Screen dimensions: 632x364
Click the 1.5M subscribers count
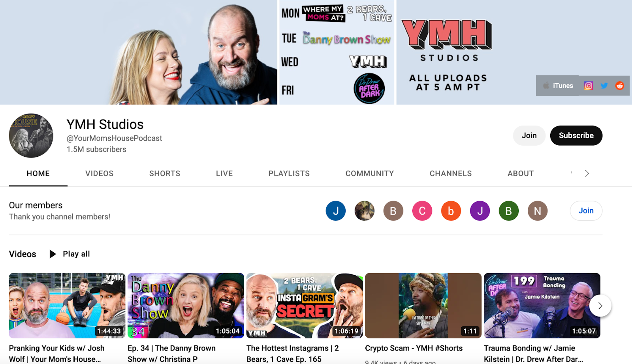96,149
